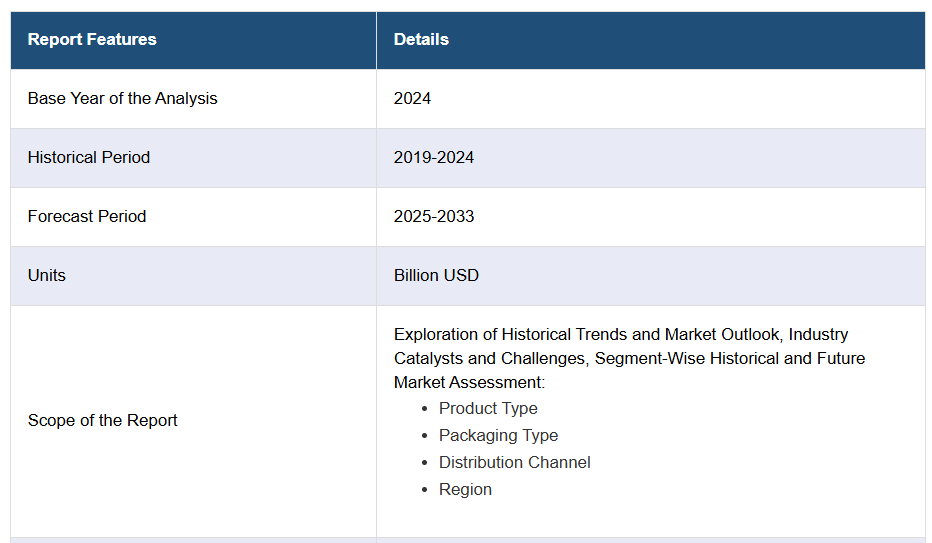The image size is (932, 543).
Task: Click the bullet dot before Region
Action: pos(426,490)
